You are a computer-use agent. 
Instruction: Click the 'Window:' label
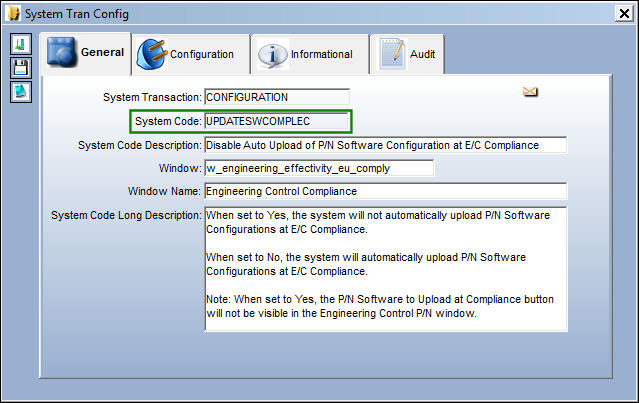[180, 168]
